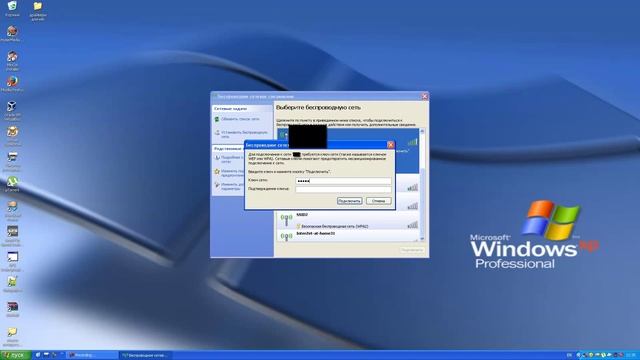Click the Подключить button in key dialog

point(349,201)
